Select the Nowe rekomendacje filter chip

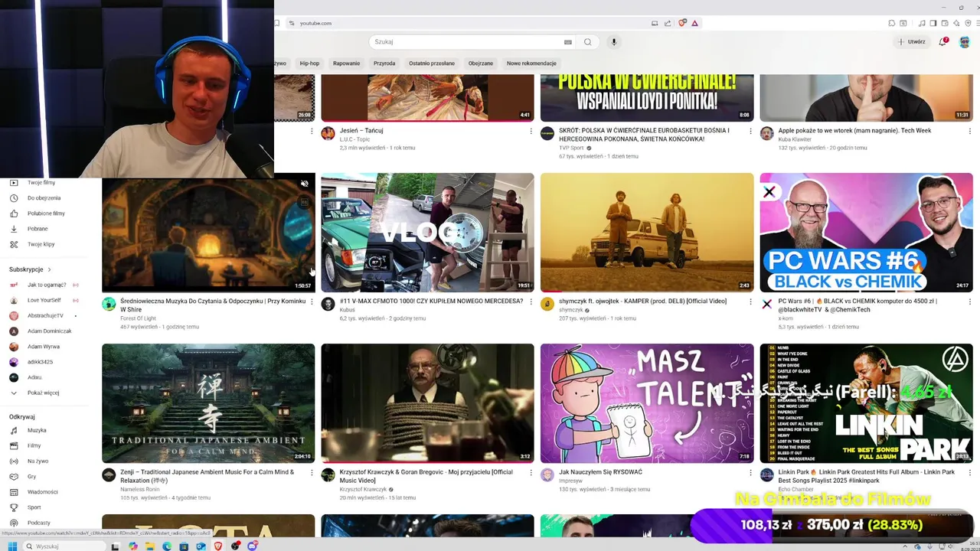pos(531,64)
